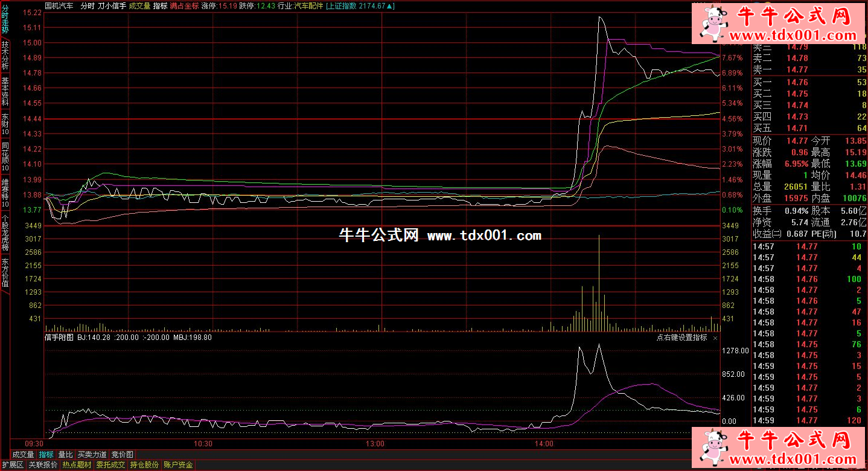
Task: Open 关联报价 in the bottom bar
Action: click(43, 465)
